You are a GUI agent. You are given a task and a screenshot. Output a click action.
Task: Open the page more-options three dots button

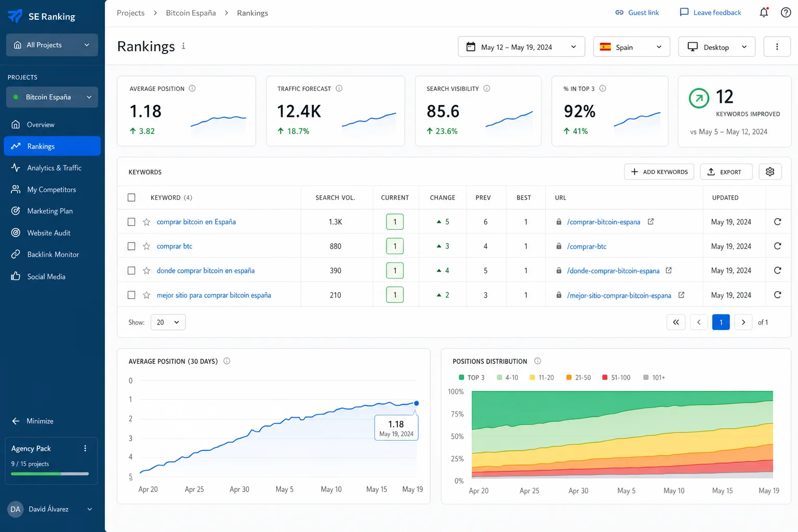click(777, 47)
